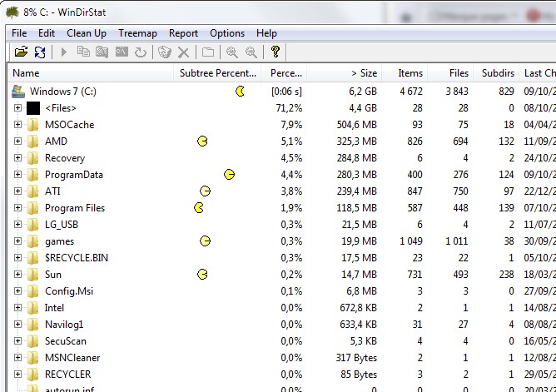Click the 6,2 GB total size value

click(363, 92)
